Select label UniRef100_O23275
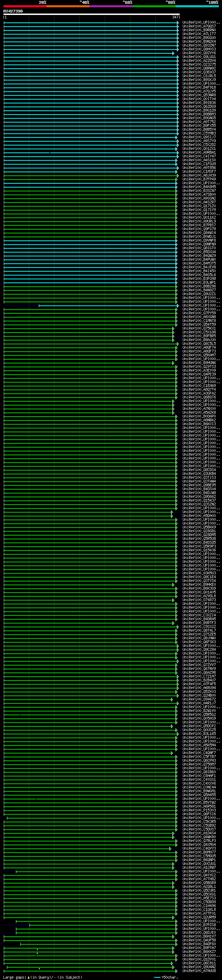Viewport: 222px width, 980px height. (199, 64)
